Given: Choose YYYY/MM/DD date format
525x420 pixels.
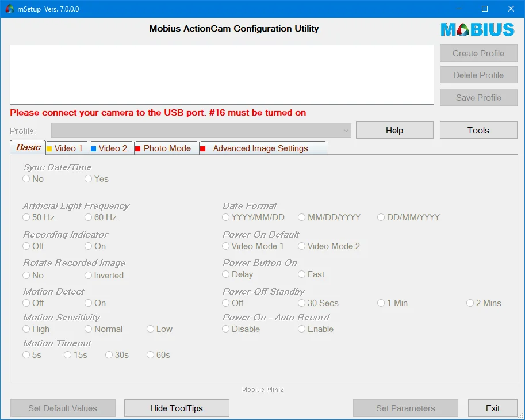Looking at the screenshot, I should [253, 217].
